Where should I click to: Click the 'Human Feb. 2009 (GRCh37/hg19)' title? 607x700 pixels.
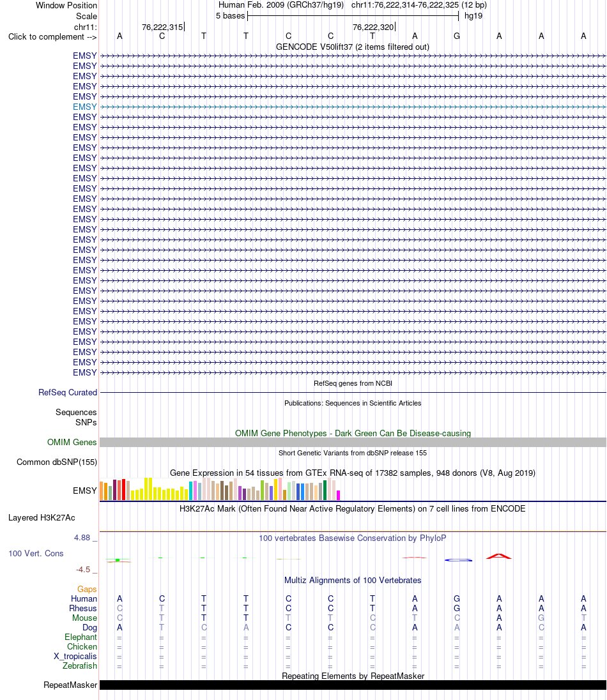[x=281, y=5]
